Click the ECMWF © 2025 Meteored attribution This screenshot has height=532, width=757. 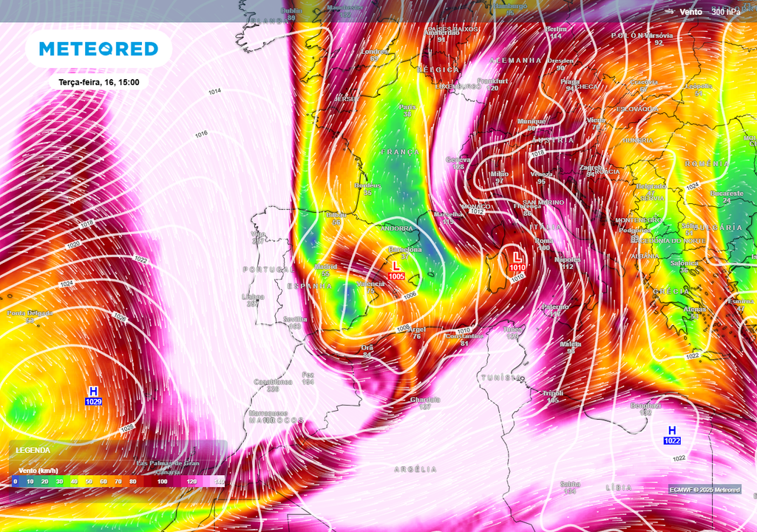point(705,489)
